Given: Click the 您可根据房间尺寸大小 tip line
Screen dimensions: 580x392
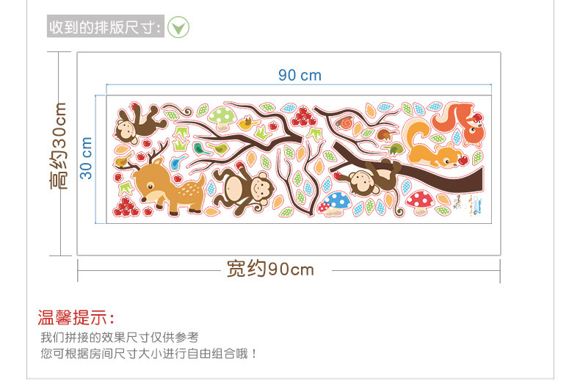Looking at the screenshot, I should (149, 353).
